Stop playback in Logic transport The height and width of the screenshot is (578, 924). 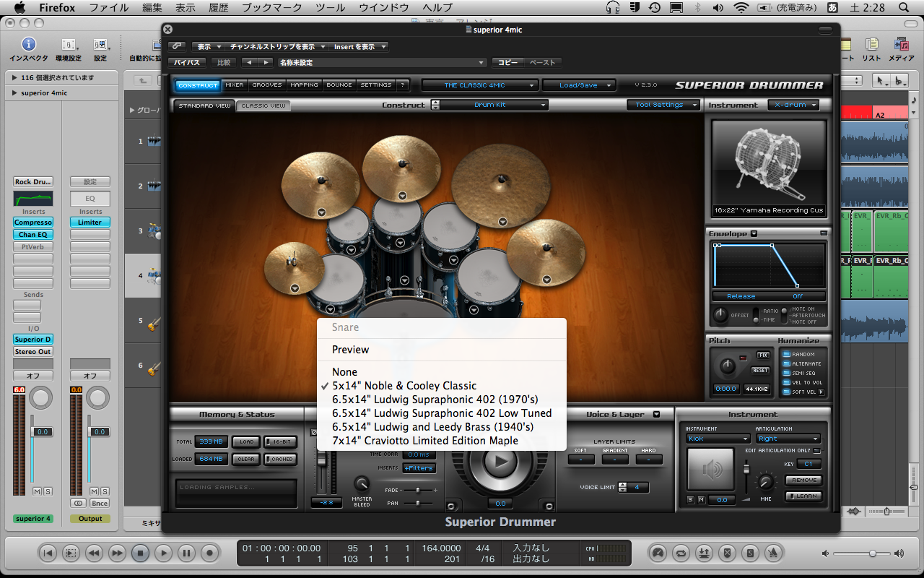point(140,553)
